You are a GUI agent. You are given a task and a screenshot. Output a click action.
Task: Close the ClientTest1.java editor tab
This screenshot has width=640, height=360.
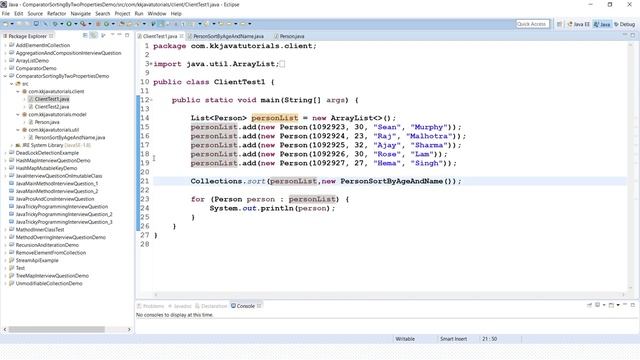182,36
